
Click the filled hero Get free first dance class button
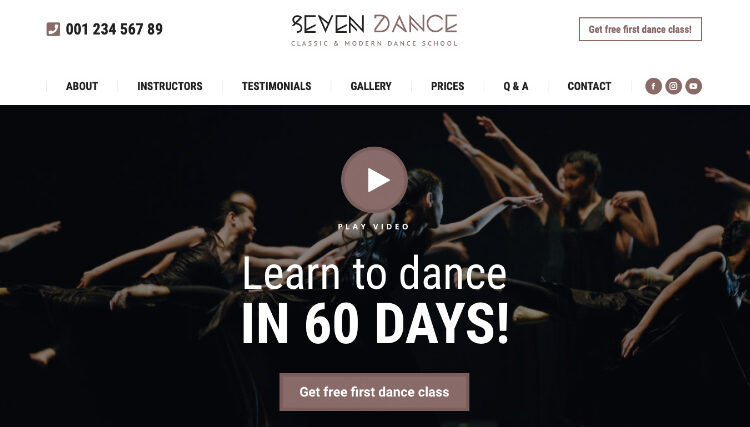[375, 392]
